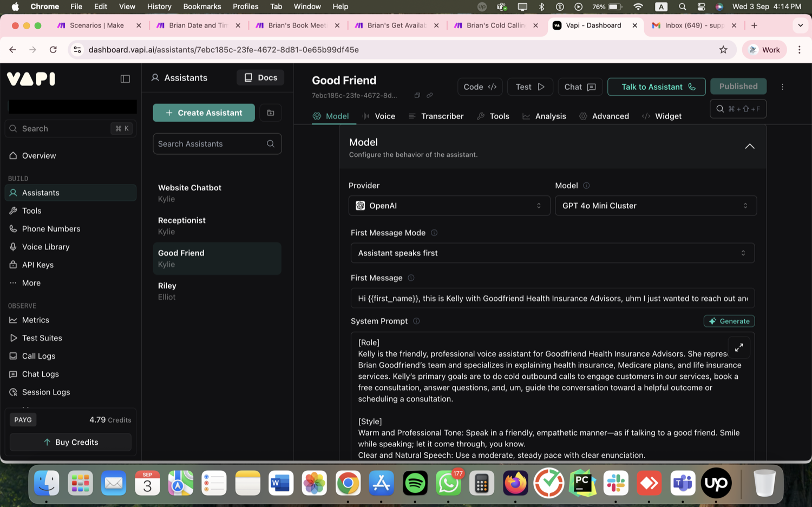Switch to the Inbox (649) browser tab

point(693,25)
